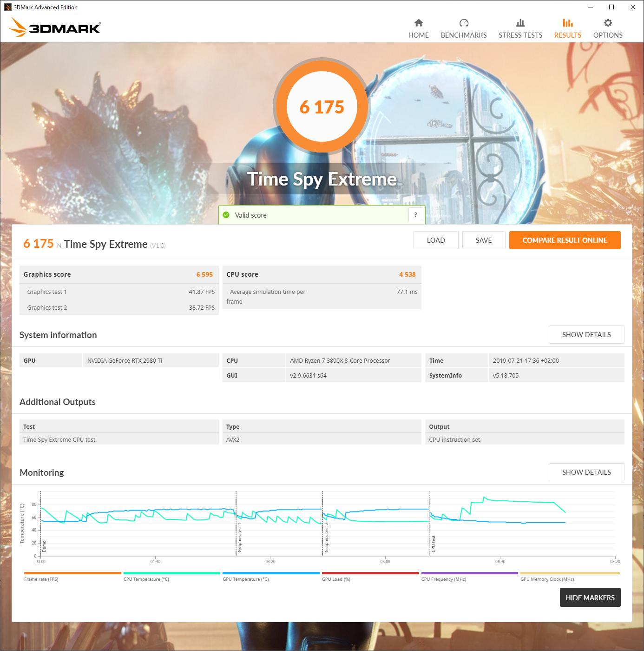
Task: Click the Demo timeline marker
Action: tap(44, 546)
